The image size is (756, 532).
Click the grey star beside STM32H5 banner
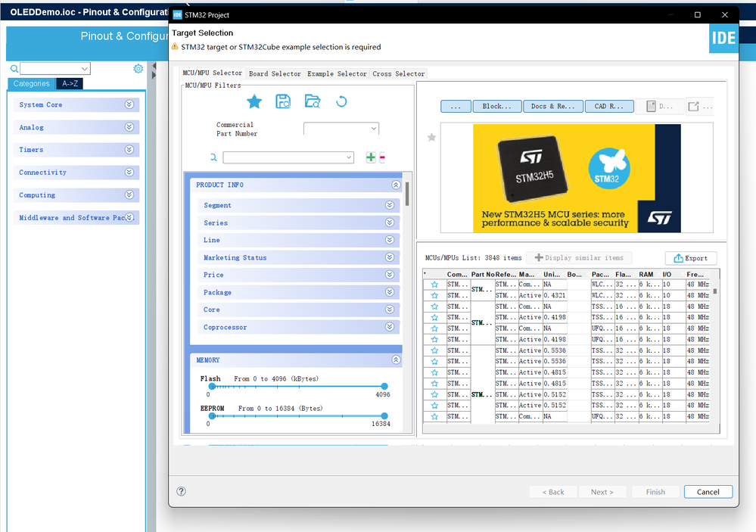pos(431,138)
